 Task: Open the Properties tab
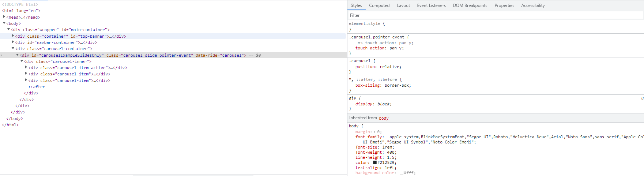(x=504, y=5)
